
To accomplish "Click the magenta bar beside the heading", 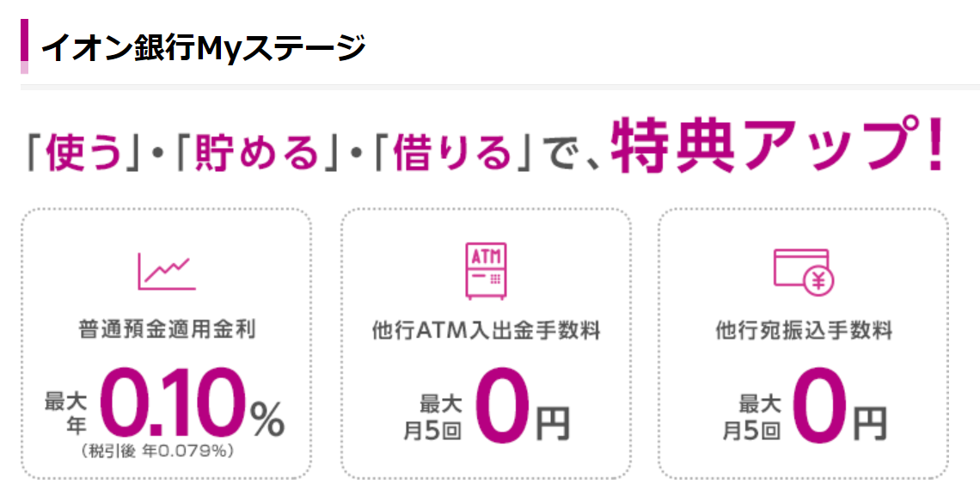I will (x=24, y=46).
